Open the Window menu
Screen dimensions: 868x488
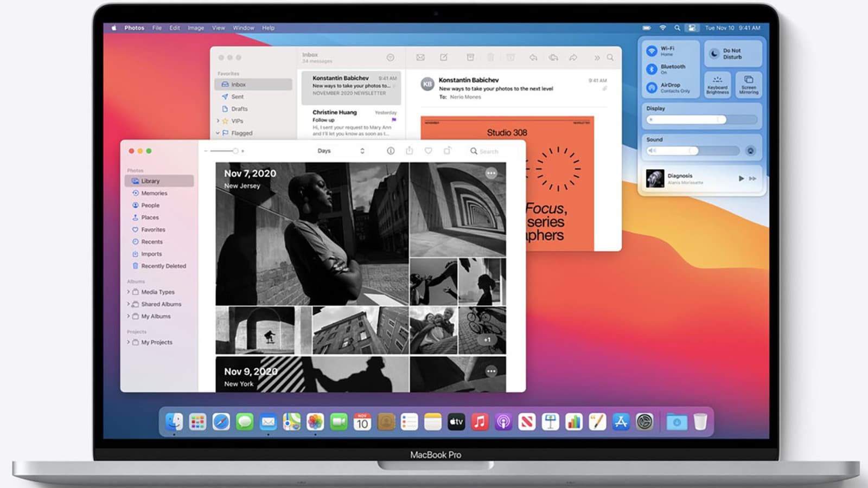coord(244,28)
